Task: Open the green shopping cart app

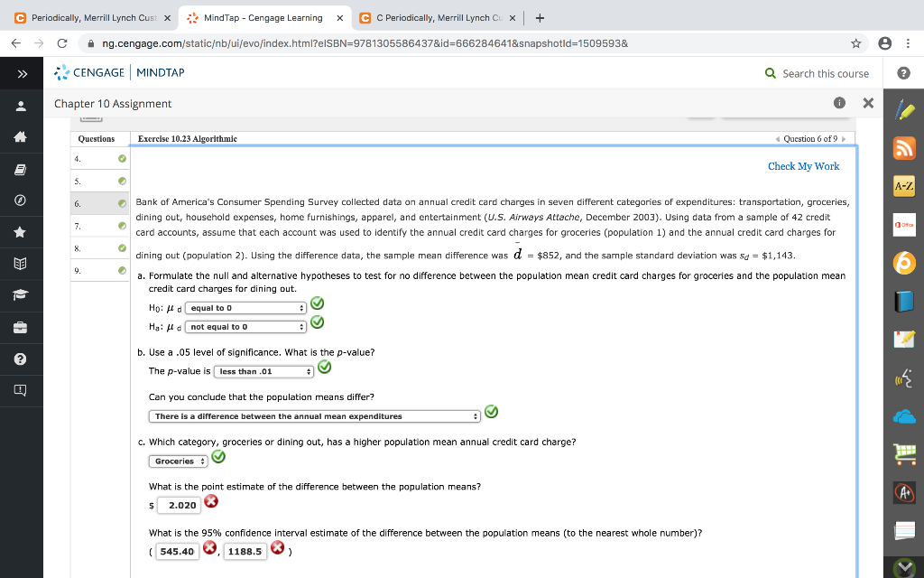Action: click(x=904, y=454)
